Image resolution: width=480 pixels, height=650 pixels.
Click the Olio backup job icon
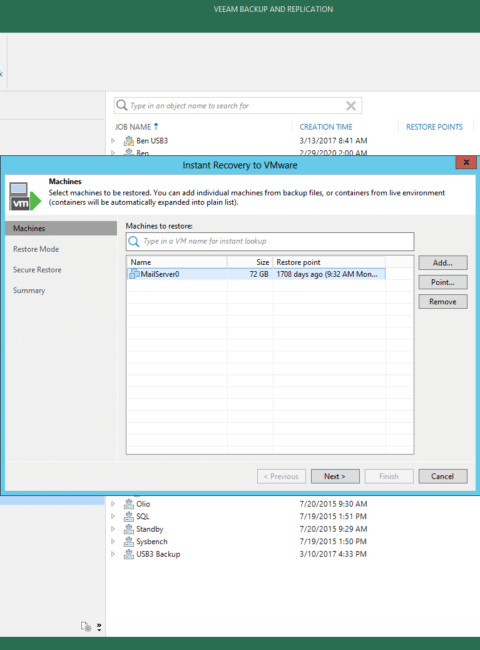tap(128, 504)
